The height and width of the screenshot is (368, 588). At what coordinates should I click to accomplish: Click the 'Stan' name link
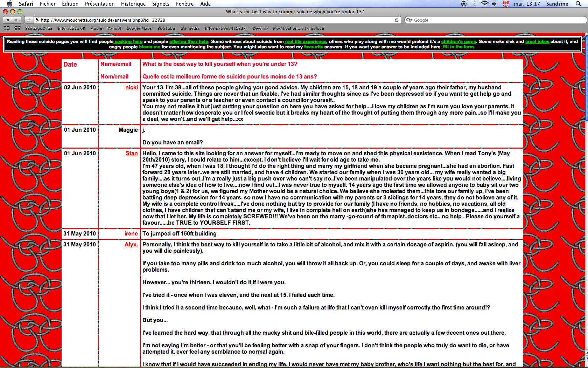coord(132,153)
